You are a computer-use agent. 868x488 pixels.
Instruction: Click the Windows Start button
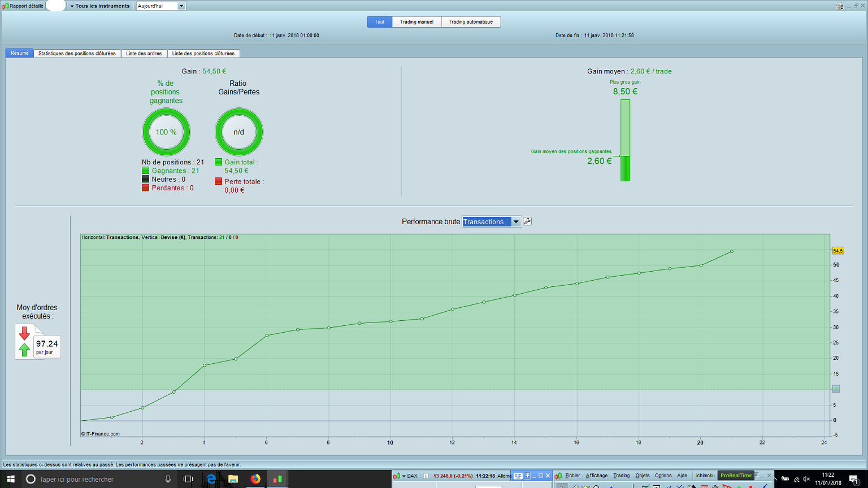[x=11, y=479]
